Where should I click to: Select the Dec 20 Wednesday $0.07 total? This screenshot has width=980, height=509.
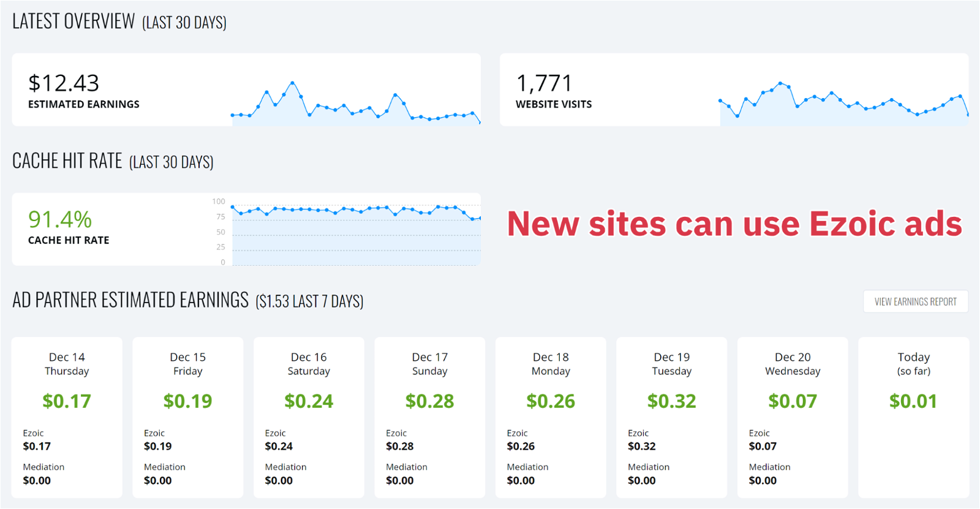click(793, 401)
